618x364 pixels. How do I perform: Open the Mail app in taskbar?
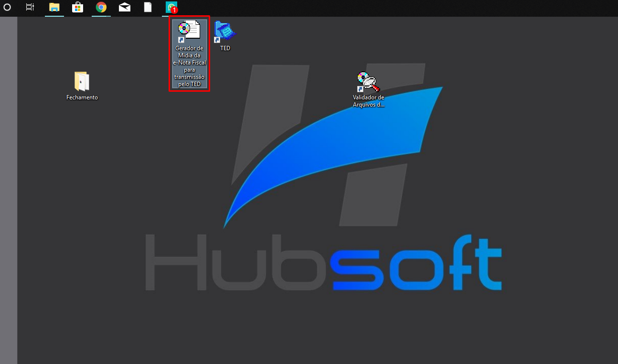(x=125, y=7)
